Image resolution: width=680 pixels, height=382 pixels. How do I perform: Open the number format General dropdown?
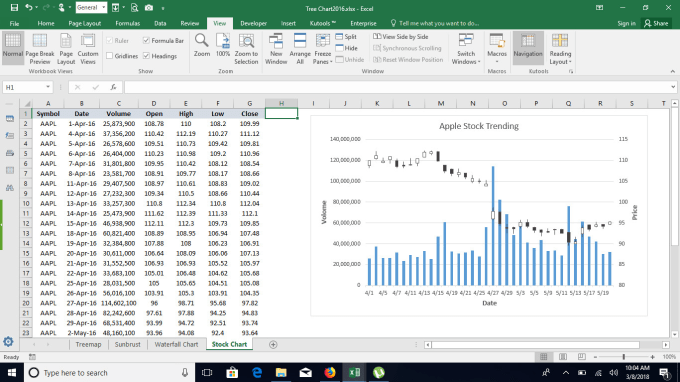103,8
